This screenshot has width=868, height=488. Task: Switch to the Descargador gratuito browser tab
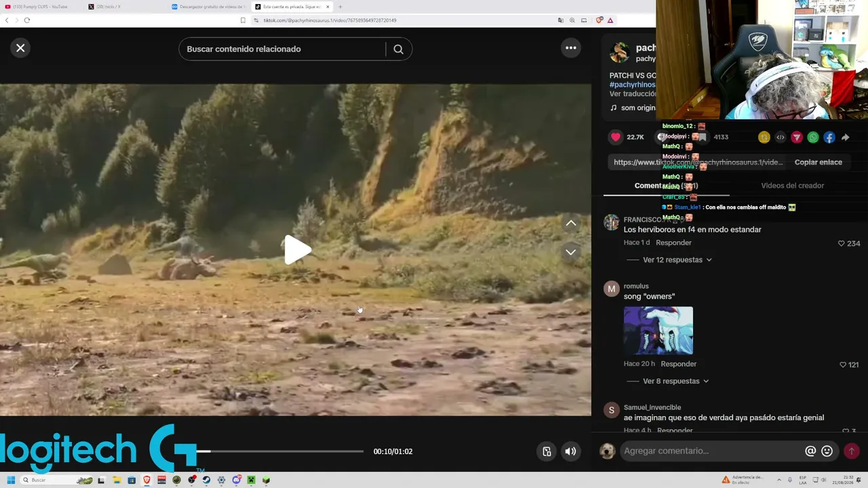(209, 7)
